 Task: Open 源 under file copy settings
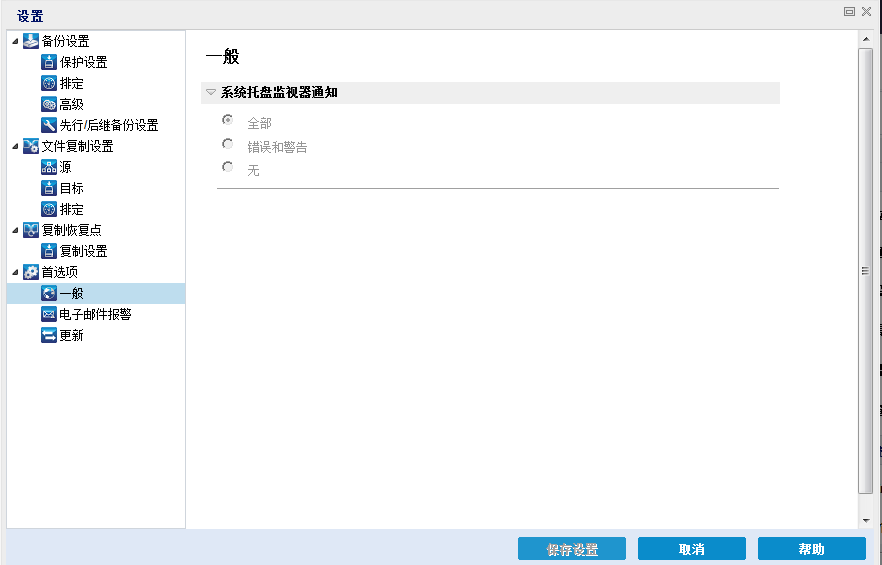click(66, 167)
